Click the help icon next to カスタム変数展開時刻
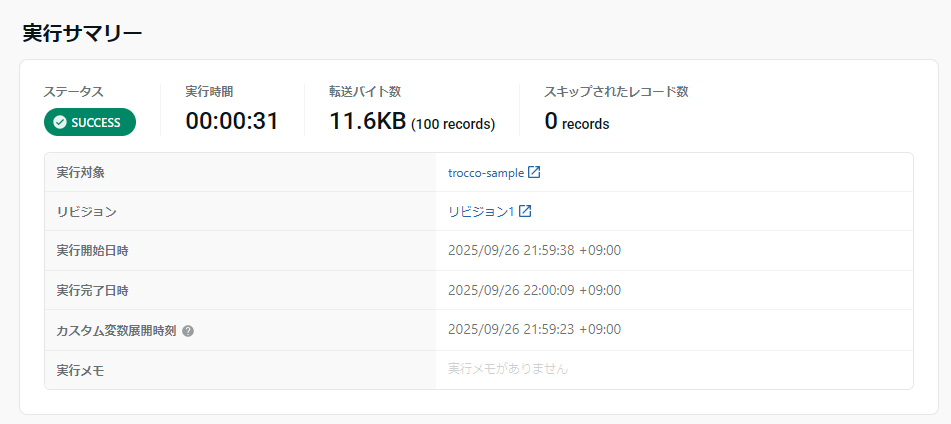The height and width of the screenshot is (424, 951). coord(188,330)
